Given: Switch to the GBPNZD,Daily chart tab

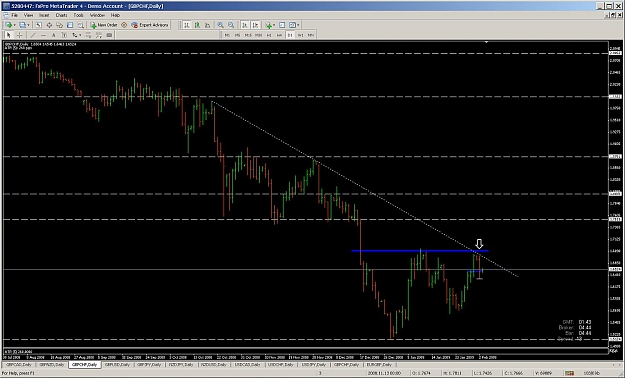Looking at the screenshot, I should click(x=52, y=364).
